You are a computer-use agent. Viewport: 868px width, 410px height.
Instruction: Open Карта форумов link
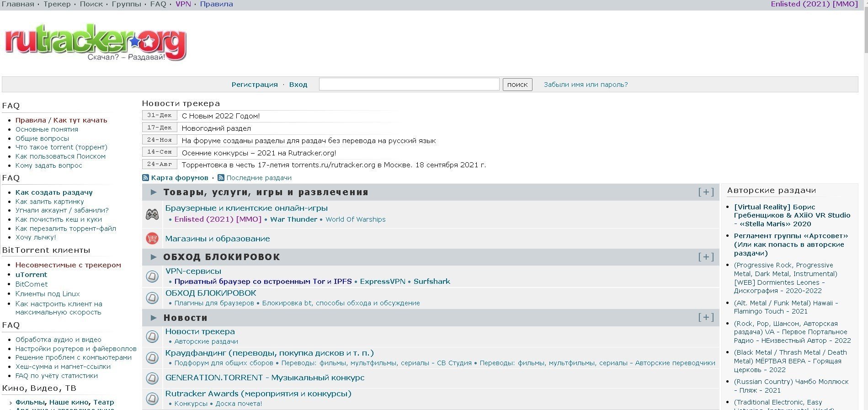click(180, 178)
